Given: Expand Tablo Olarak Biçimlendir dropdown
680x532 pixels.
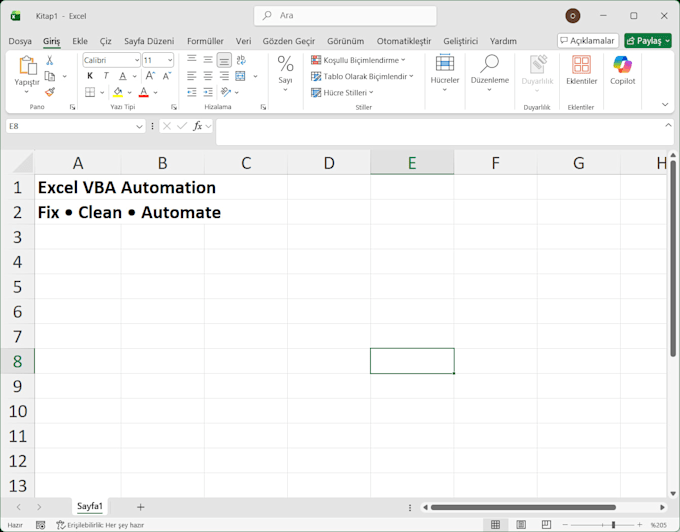Looking at the screenshot, I should coord(411,76).
